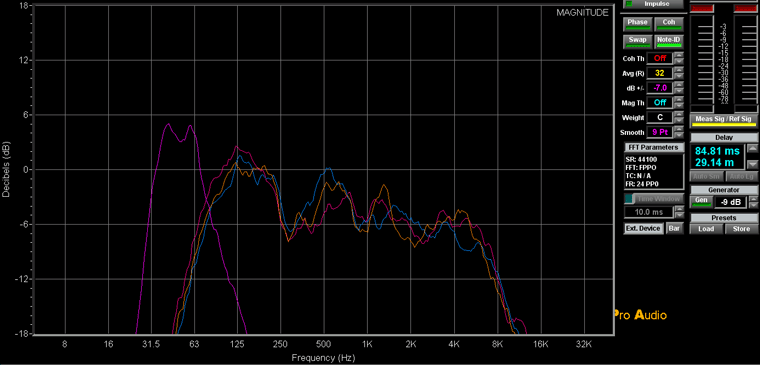Toggle the Note-ID button
The width and height of the screenshot is (760, 365).
668,41
